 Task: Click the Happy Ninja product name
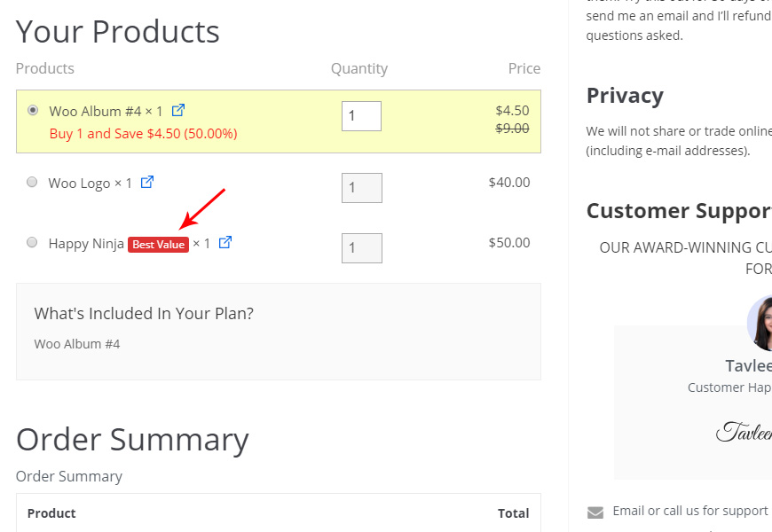pyautogui.click(x=86, y=244)
